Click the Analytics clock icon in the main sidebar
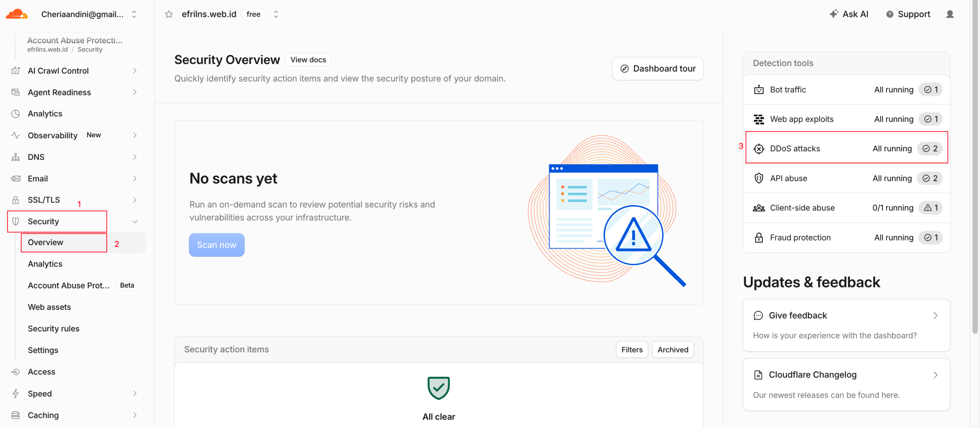Screen dimensions: 980x428 coord(16,114)
